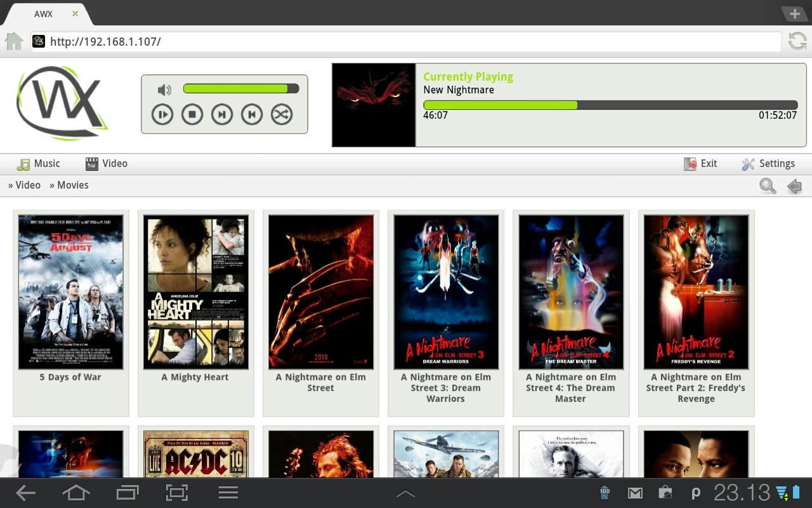Viewport: 812px width, 508px height.
Task: Click the Movies breadcrumb link
Action: 73,185
